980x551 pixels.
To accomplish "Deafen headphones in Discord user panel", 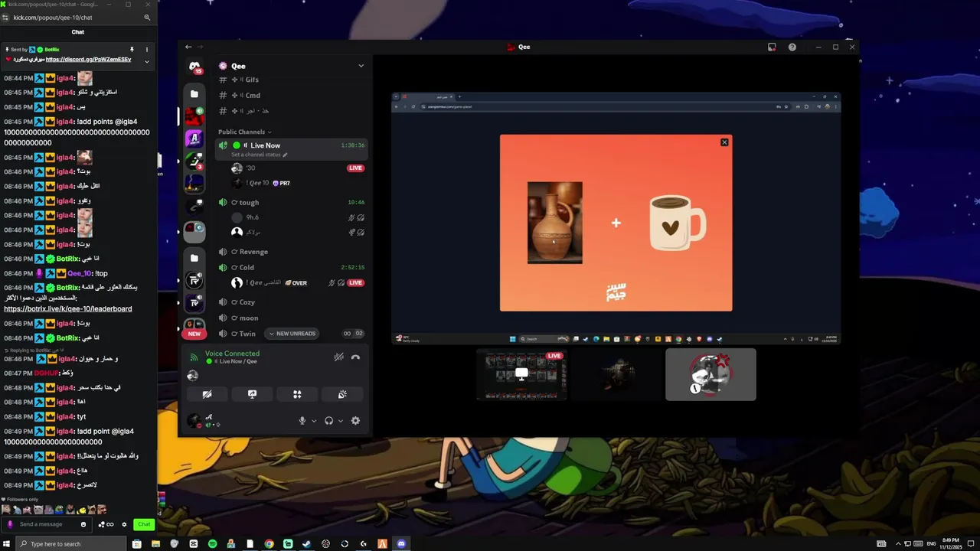I will pos(329,420).
